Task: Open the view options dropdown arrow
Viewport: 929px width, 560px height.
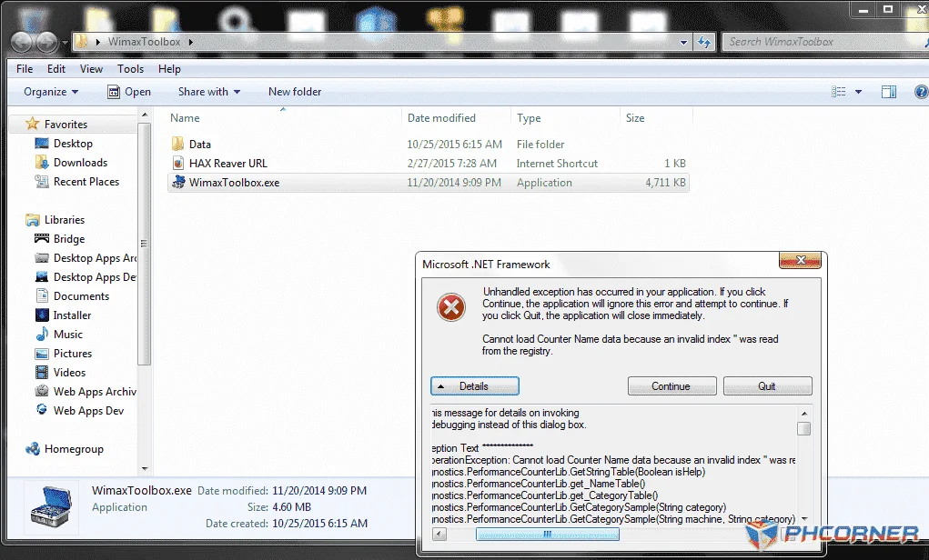Action: tap(858, 92)
